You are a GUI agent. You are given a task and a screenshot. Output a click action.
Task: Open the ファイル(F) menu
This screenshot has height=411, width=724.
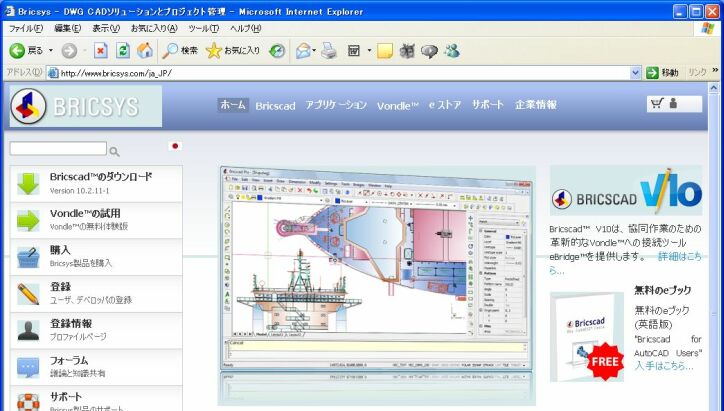click(x=25, y=29)
